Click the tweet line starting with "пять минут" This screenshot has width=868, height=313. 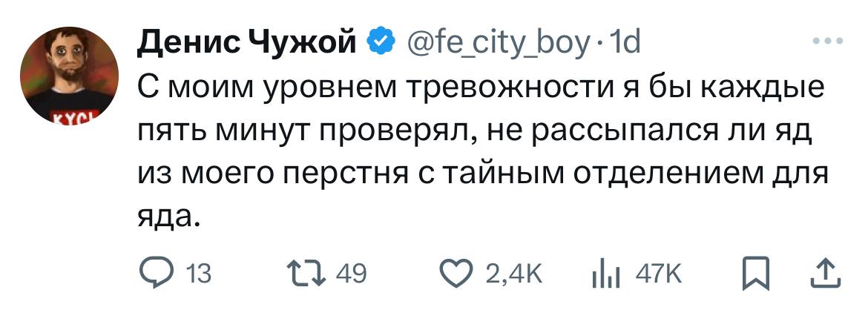click(474, 133)
